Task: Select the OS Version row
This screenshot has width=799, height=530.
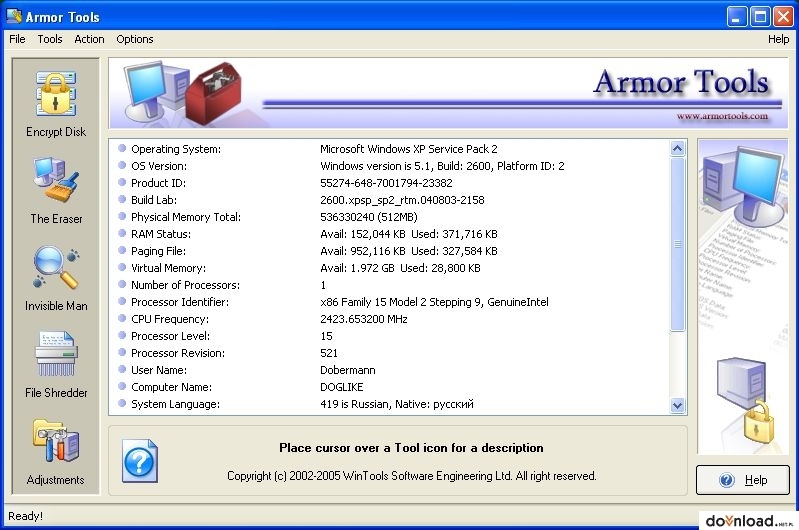Action: 389,166
